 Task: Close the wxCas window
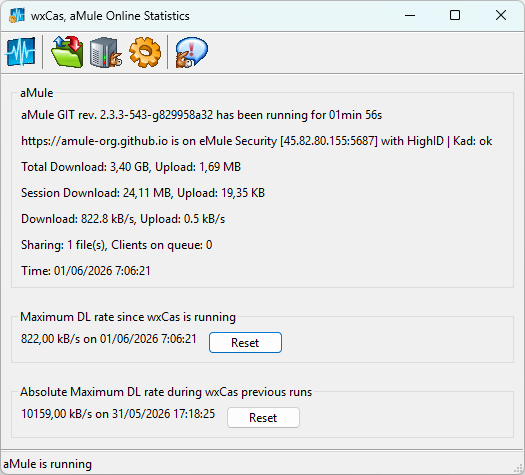click(x=501, y=15)
